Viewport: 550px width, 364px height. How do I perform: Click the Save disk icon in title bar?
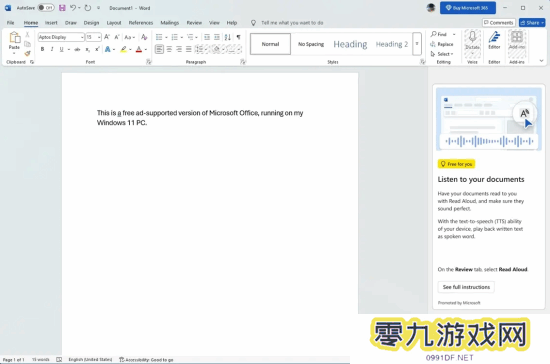point(62,8)
